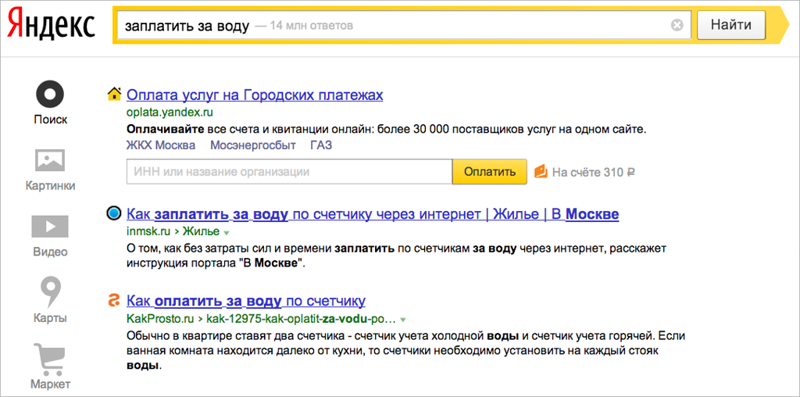The width and height of the screenshot is (800, 397).
Task: Click the Яндекс logo
Action: tap(51, 24)
